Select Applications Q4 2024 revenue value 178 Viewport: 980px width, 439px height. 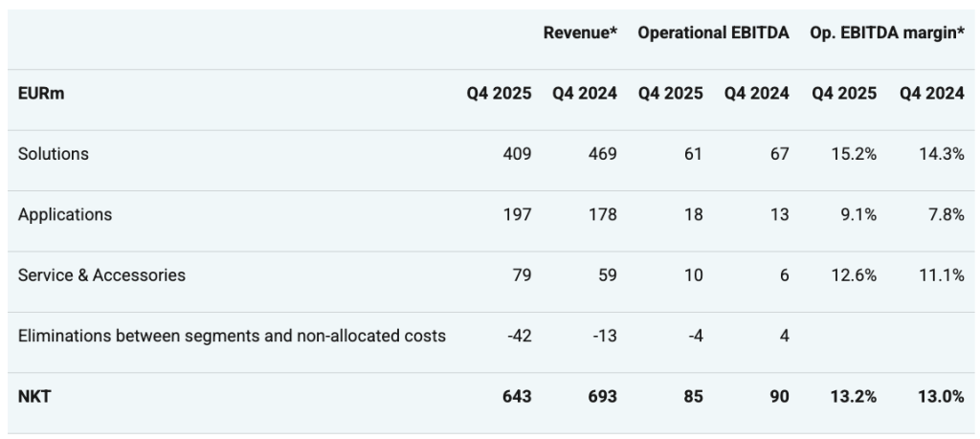[603, 214]
